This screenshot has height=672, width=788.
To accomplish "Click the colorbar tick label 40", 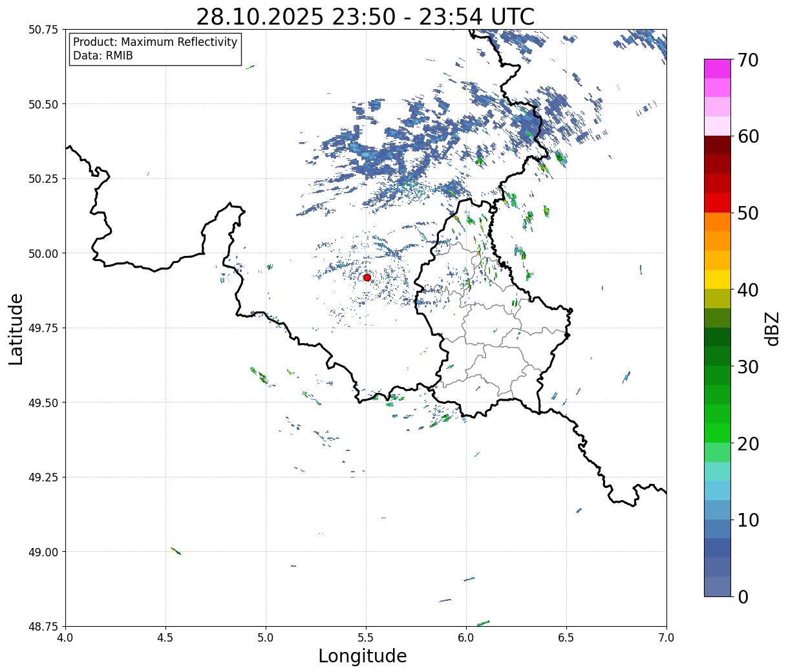I will tap(748, 290).
